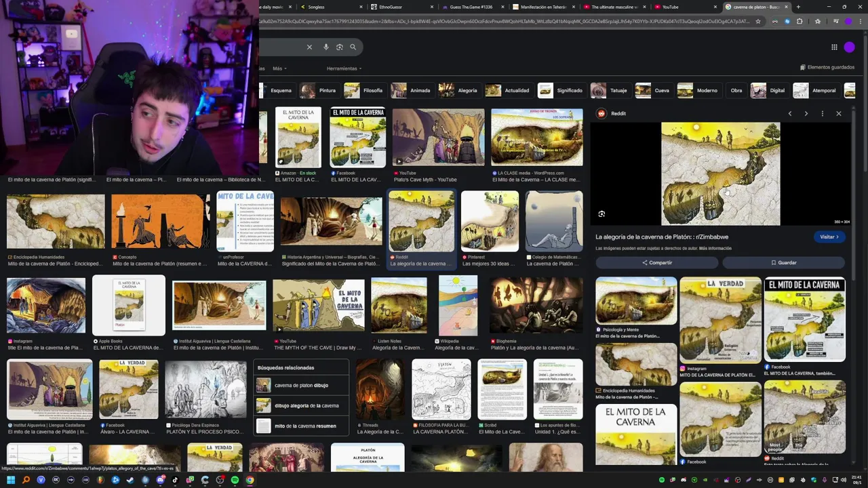
Task: Select the Animada filter chip
Action: click(412, 90)
